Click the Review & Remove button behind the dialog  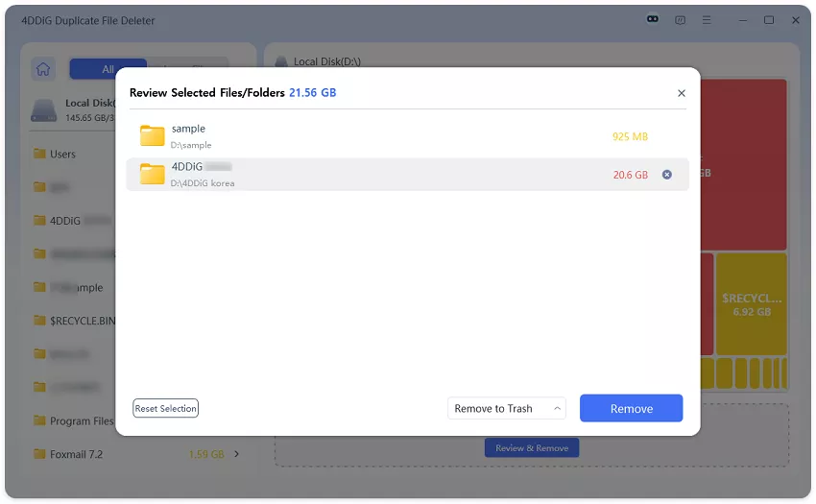tap(531, 447)
